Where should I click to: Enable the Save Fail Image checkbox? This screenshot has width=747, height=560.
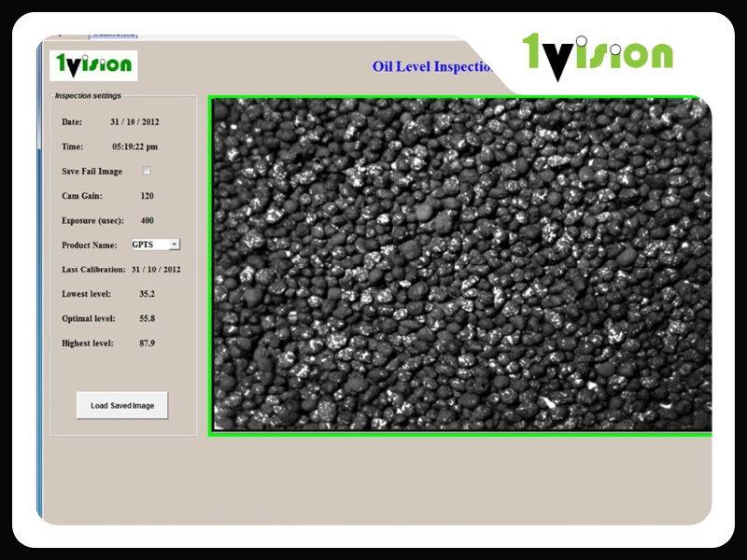[146, 171]
